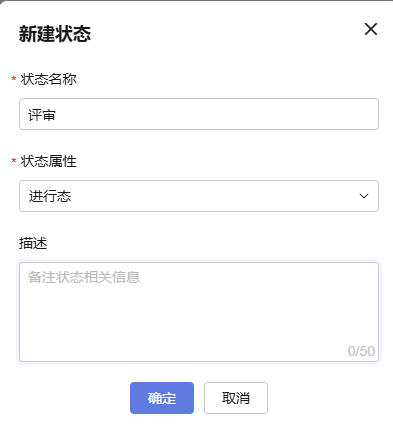Click the 新建状态 dialog title

(55, 34)
